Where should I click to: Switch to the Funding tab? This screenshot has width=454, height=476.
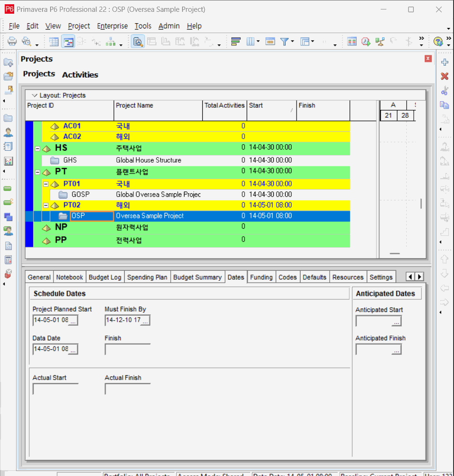click(262, 277)
